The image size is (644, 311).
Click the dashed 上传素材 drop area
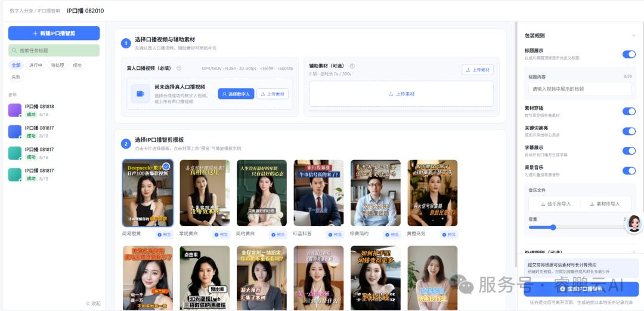click(x=401, y=94)
